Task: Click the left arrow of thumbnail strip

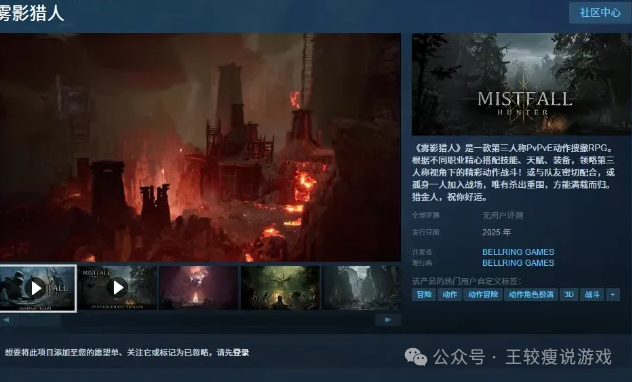Action: pyautogui.click(x=6, y=320)
